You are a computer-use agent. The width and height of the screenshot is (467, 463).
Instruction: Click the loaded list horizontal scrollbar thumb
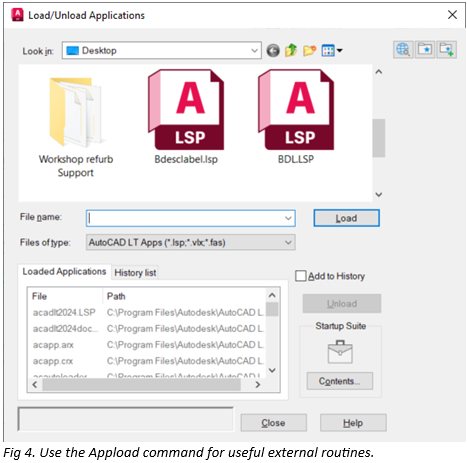tap(141, 385)
